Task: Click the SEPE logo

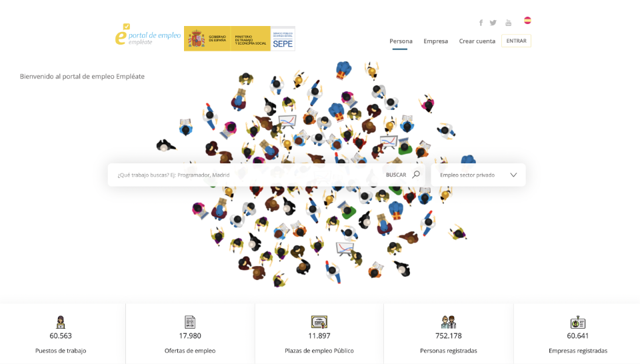Action: point(283,39)
